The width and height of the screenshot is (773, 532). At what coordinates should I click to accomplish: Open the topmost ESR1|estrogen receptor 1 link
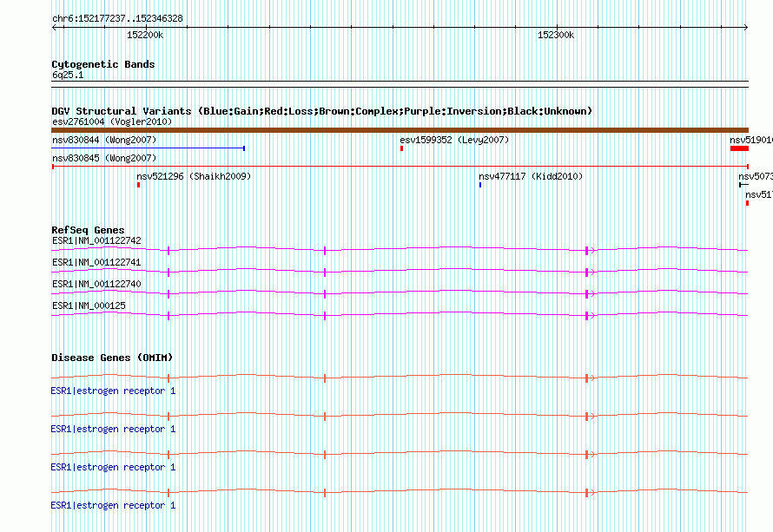click(x=113, y=391)
